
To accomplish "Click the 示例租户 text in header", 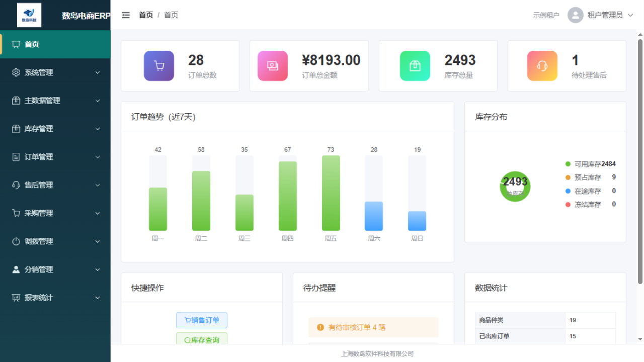I will tap(546, 15).
